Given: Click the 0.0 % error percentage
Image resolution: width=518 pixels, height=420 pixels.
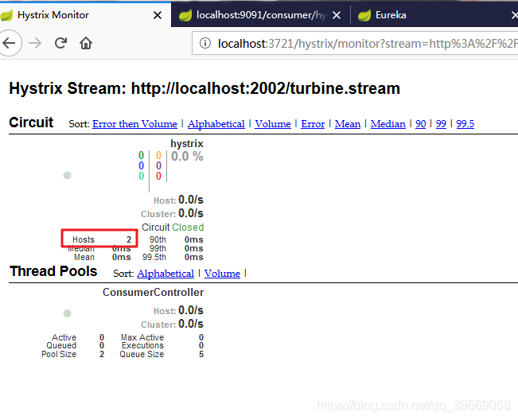Looking at the screenshot, I should pyautogui.click(x=187, y=156).
